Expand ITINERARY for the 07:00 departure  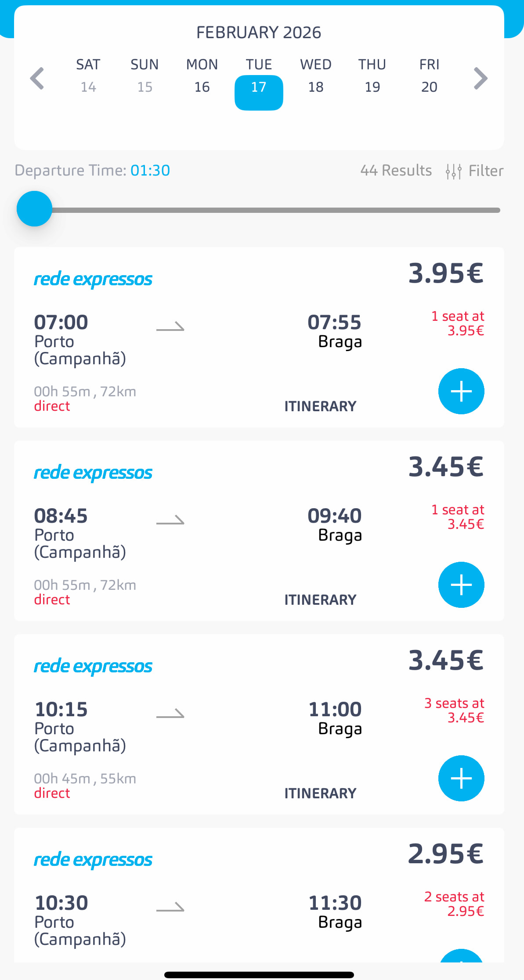coord(320,406)
